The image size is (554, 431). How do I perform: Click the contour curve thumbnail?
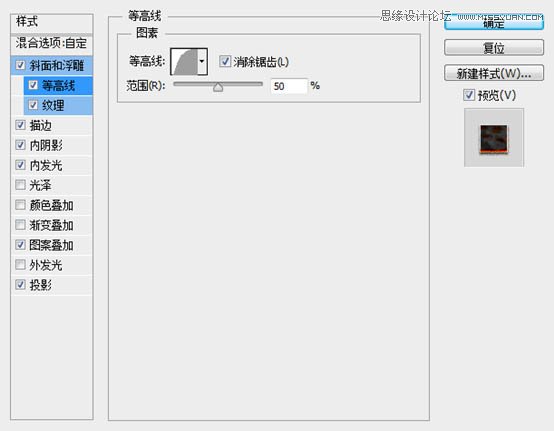(184, 62)
